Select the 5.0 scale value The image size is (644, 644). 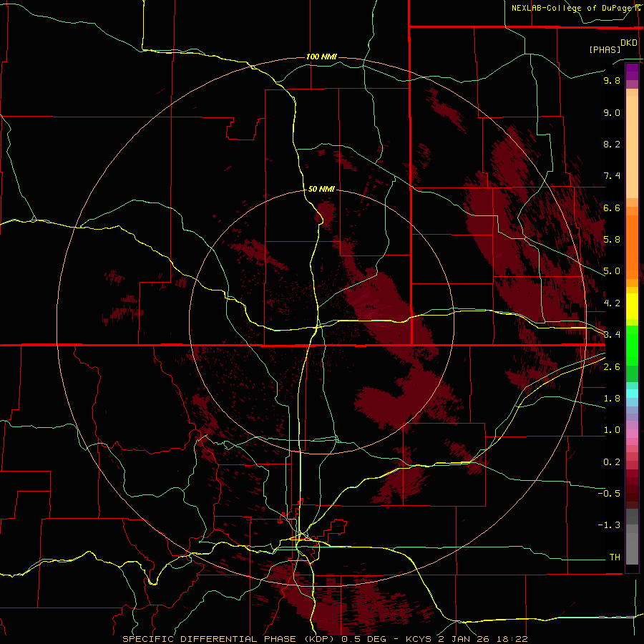(612, 271)
